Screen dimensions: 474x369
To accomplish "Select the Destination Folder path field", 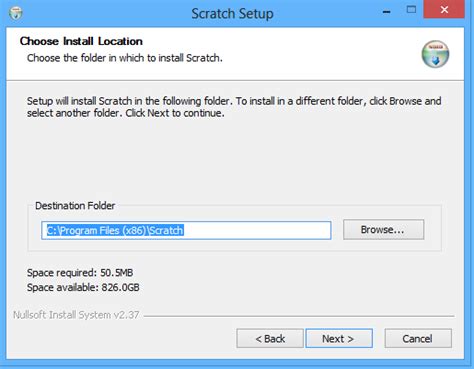I will pyautogui.click(x=186, y=230).
